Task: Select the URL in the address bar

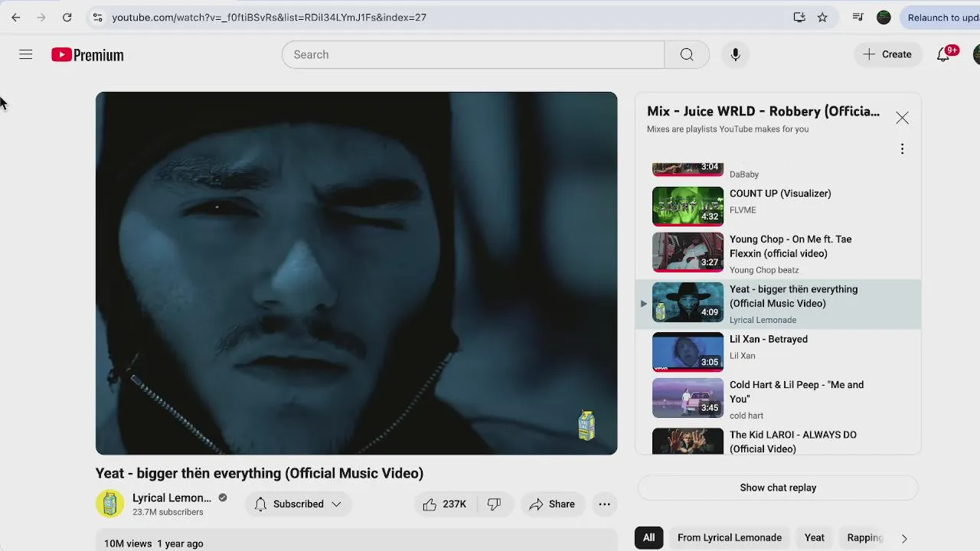Action: (269, 17)
